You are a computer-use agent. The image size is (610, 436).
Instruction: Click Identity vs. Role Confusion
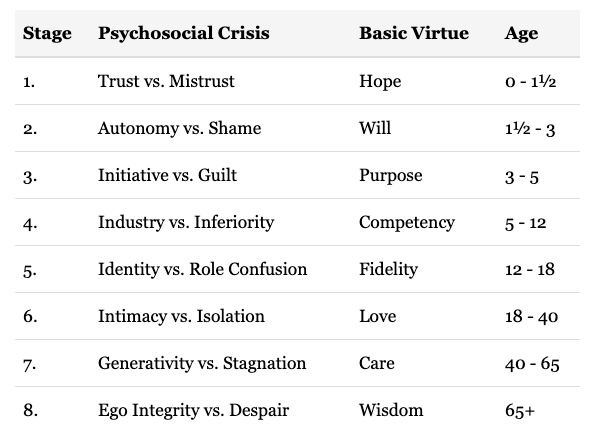point(202,269)
